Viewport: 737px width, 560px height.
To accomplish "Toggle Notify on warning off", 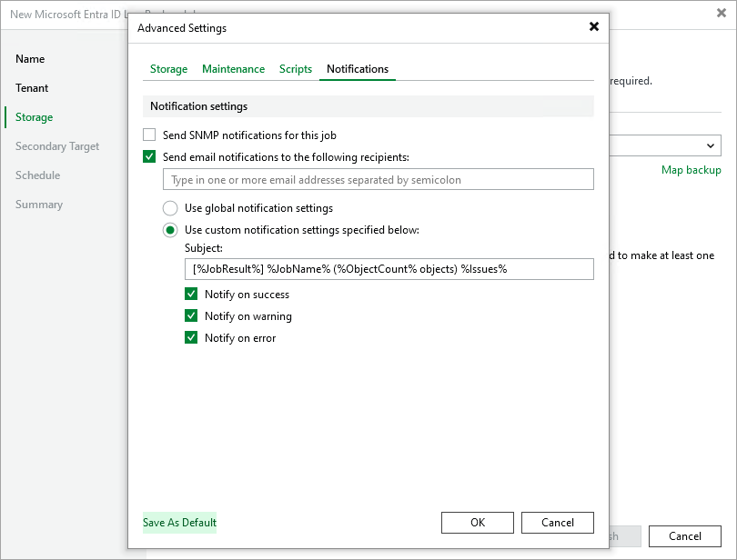I will (191, 316).
